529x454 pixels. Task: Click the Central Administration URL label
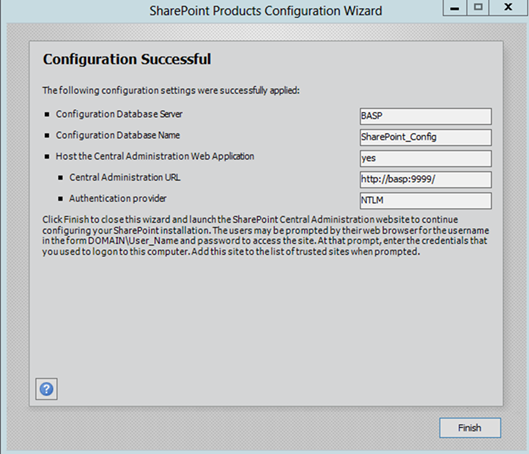click(125, 177)
